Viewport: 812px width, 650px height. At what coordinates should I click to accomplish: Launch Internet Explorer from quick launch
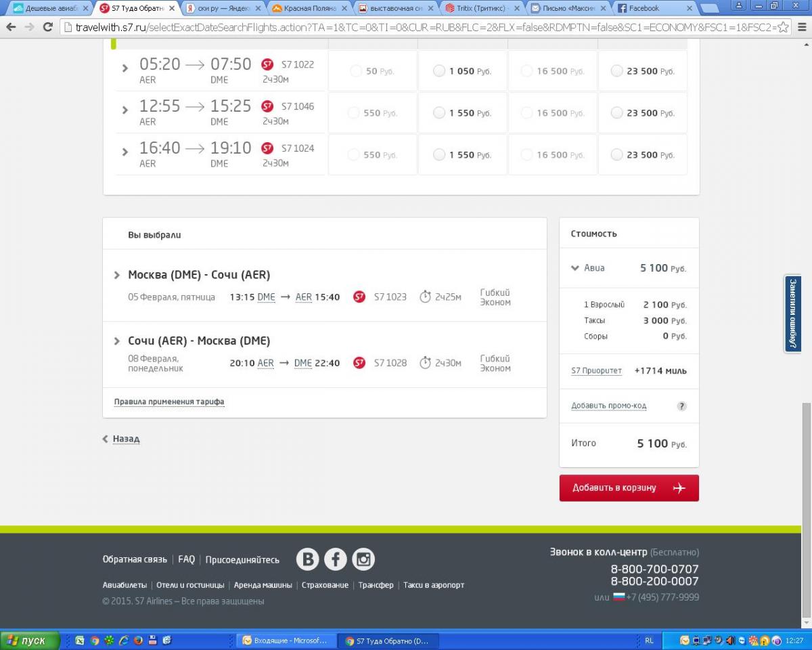124,641
